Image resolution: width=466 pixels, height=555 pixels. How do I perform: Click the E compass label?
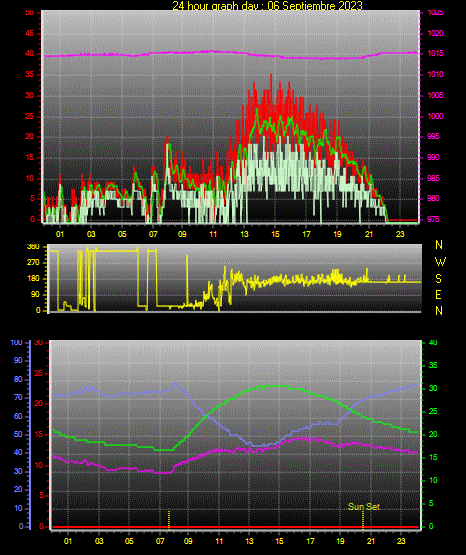tap(438, 294)
